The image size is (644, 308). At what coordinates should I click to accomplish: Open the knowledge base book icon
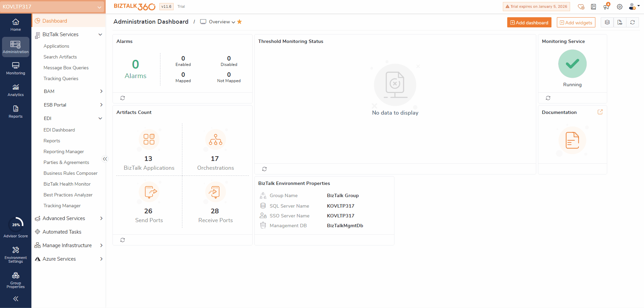(593, 7)
